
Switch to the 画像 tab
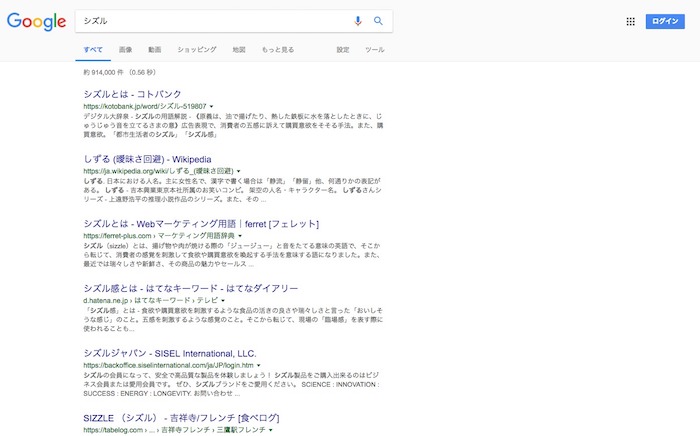coord(125,49)
